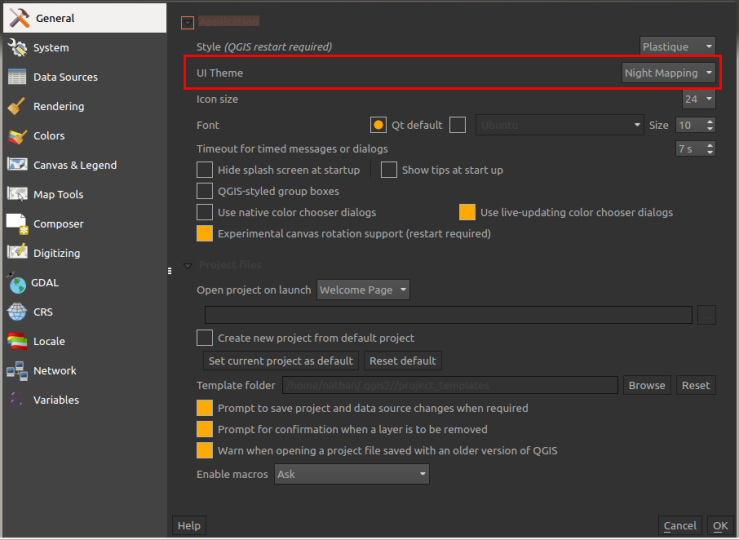Open the Welcome Page launch dropdown
This screenshot has height=540, width=739.
coord(363,290)
